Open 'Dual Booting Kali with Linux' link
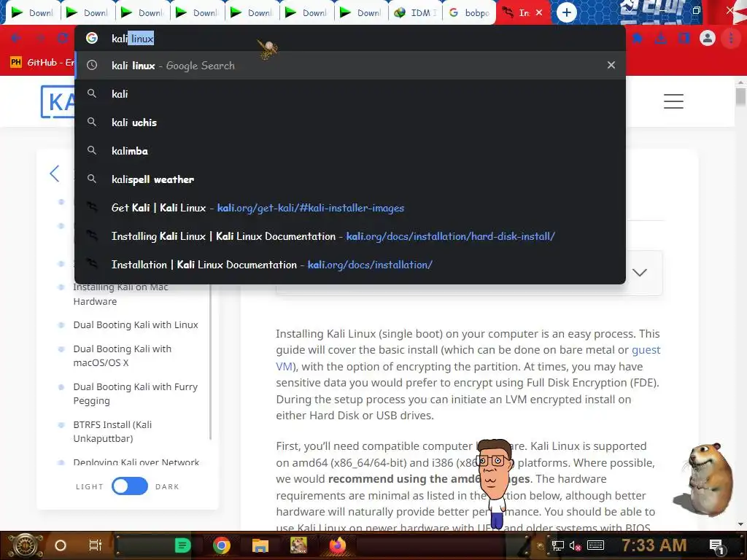Image resolution: width=747 pixels, height=560 pixels. coord(136,324)
